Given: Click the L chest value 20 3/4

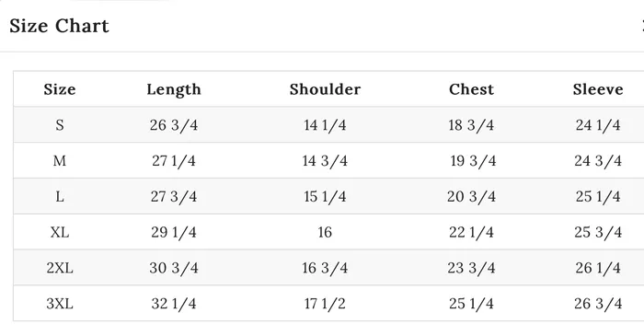Looking at the screenshot, I should 471,196.
